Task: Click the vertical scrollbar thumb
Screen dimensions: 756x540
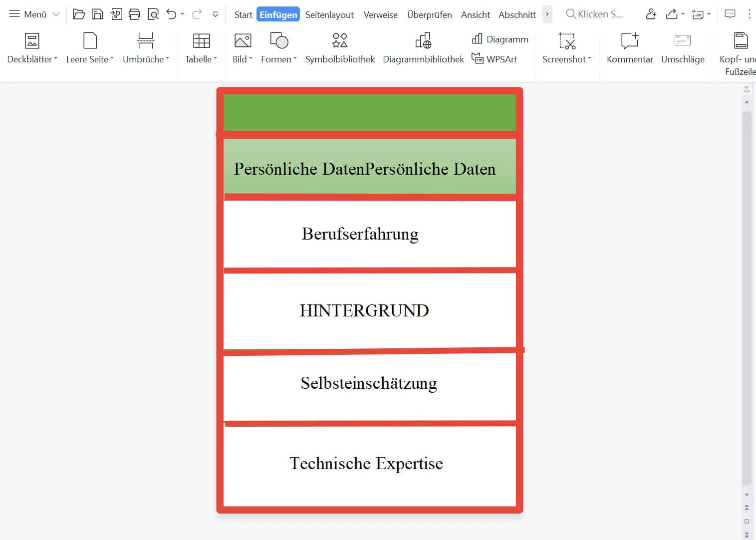Action: pyautogui.click(x=747, y=298)
